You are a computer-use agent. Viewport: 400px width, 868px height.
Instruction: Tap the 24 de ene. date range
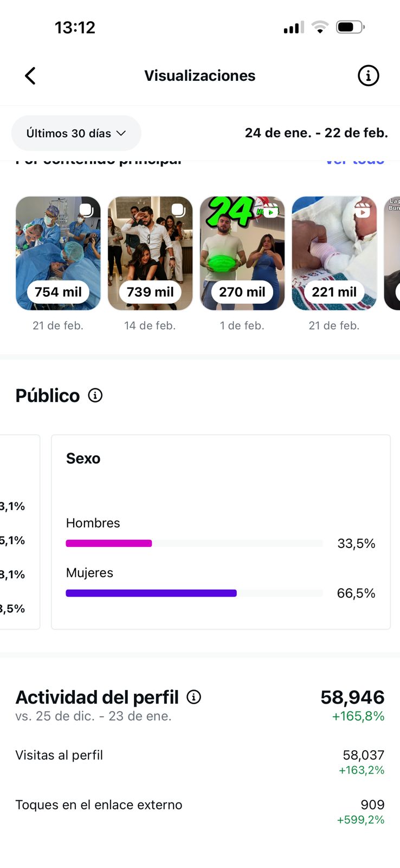pos(316,133)
